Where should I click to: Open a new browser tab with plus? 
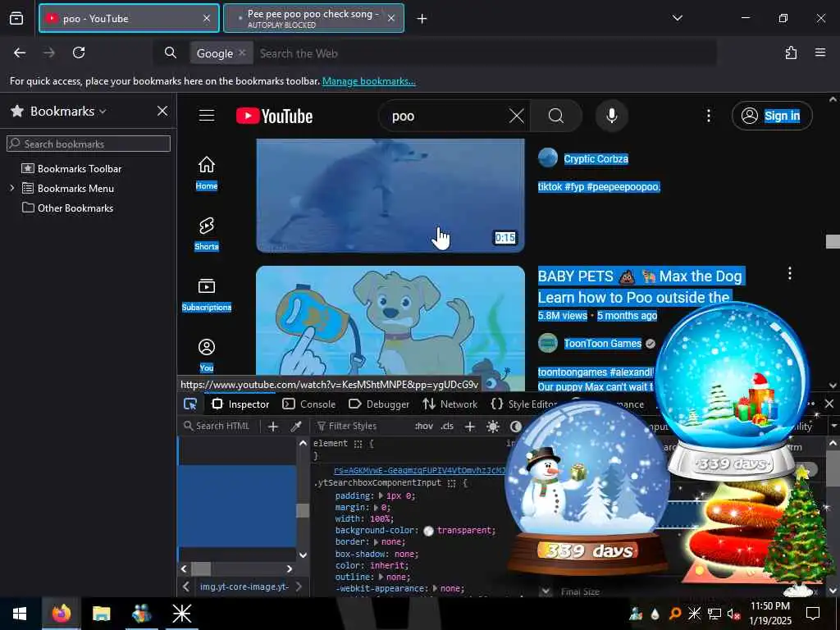pyautogui.click(x=422, y=19)
